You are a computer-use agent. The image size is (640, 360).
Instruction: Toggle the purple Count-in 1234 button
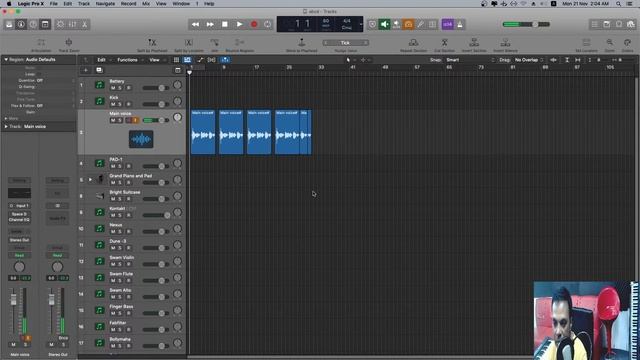[447, 24]
